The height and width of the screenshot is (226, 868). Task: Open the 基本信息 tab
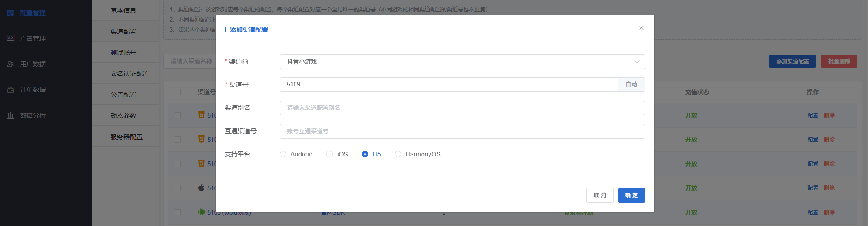[x=126, y=11]
